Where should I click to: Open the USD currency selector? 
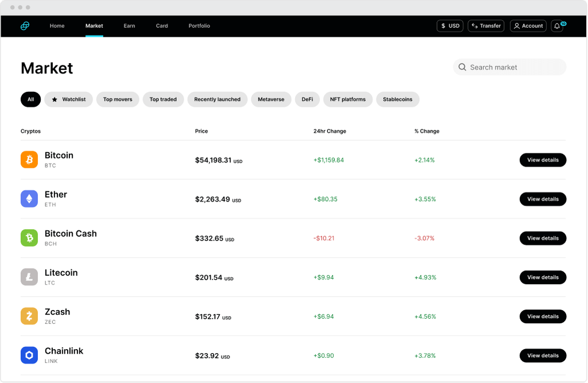[450, 26]
